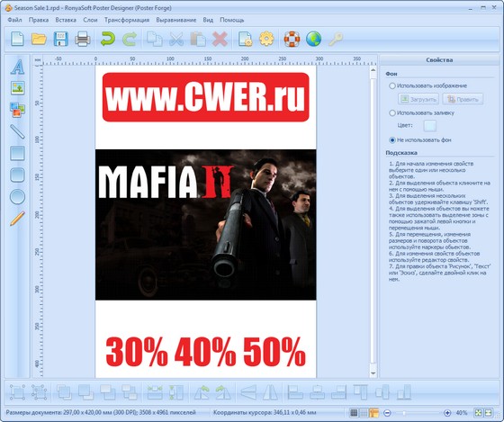Paste with the clipboard icon
The image size is (504, 422).
point(198,39)
